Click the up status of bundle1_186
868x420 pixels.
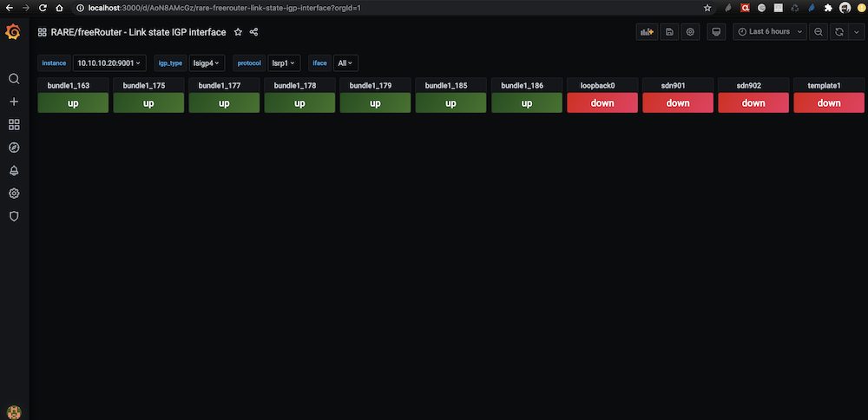point(527,103)
